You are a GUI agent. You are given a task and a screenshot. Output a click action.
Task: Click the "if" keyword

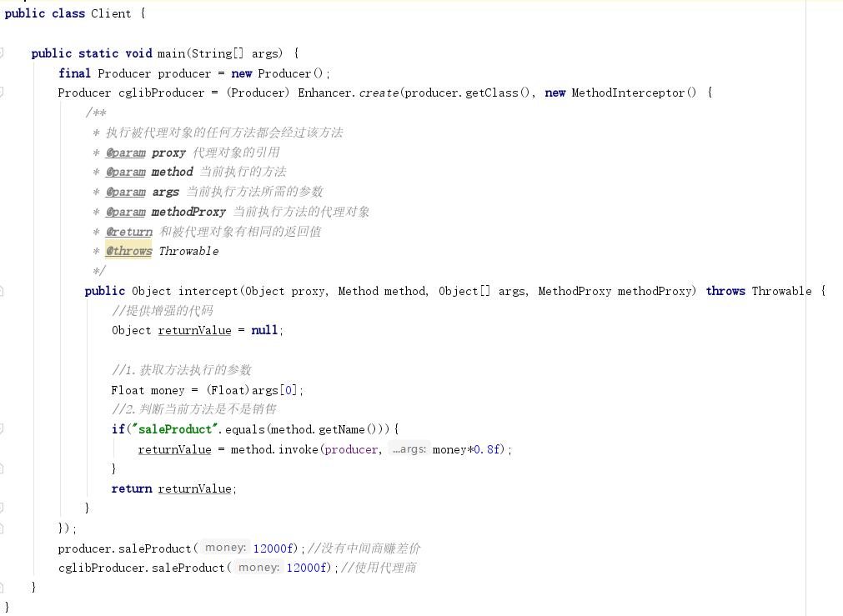click(x=118, y=429)
